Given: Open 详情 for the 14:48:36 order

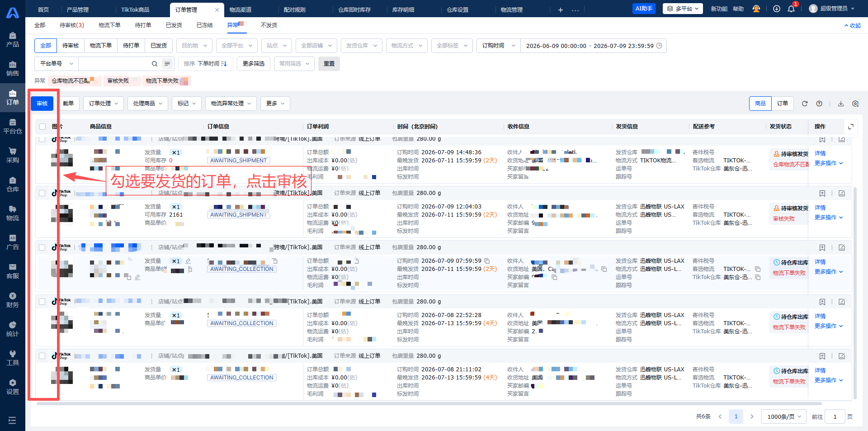Looking at the screenshot, I should click(x=820, y=154).
